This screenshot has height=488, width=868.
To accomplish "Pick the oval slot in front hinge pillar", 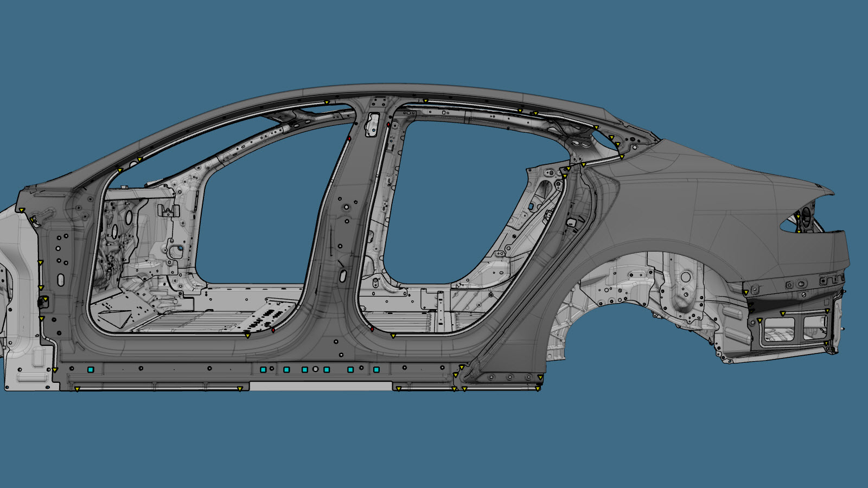I will [x=60, y=280].
